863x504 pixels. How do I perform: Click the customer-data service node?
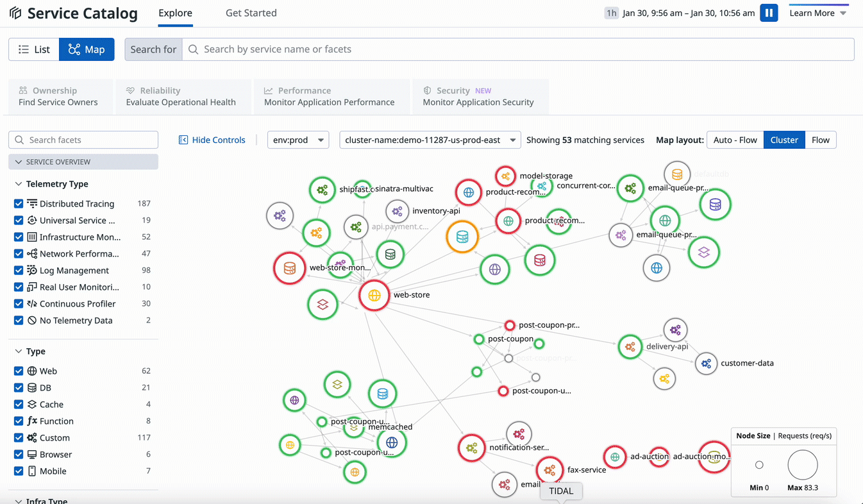tap(706, 364)
